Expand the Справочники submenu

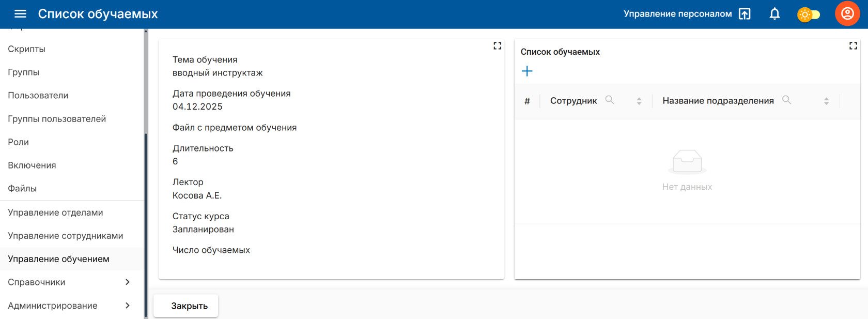click(x=127, y=282)
